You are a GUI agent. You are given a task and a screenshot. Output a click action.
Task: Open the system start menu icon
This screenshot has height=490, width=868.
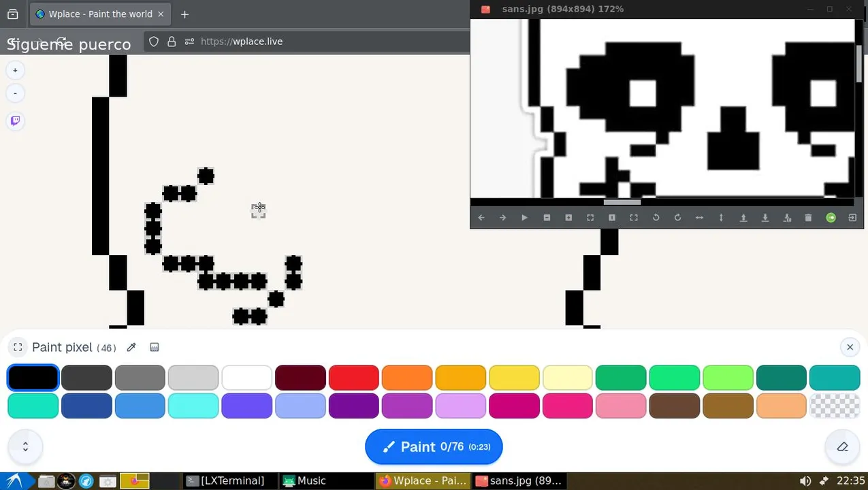tap(14, 480)
